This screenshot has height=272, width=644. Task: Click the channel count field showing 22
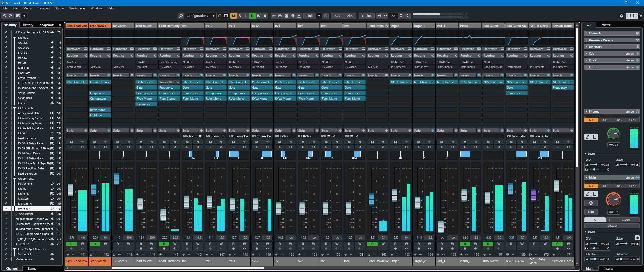tap(393, 16)
